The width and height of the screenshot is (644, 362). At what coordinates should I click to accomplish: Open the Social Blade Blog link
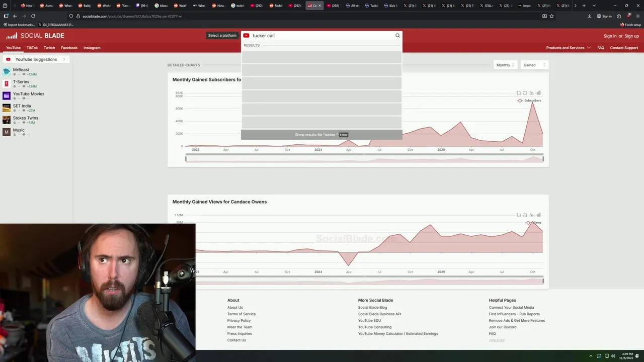coord(373,308)
